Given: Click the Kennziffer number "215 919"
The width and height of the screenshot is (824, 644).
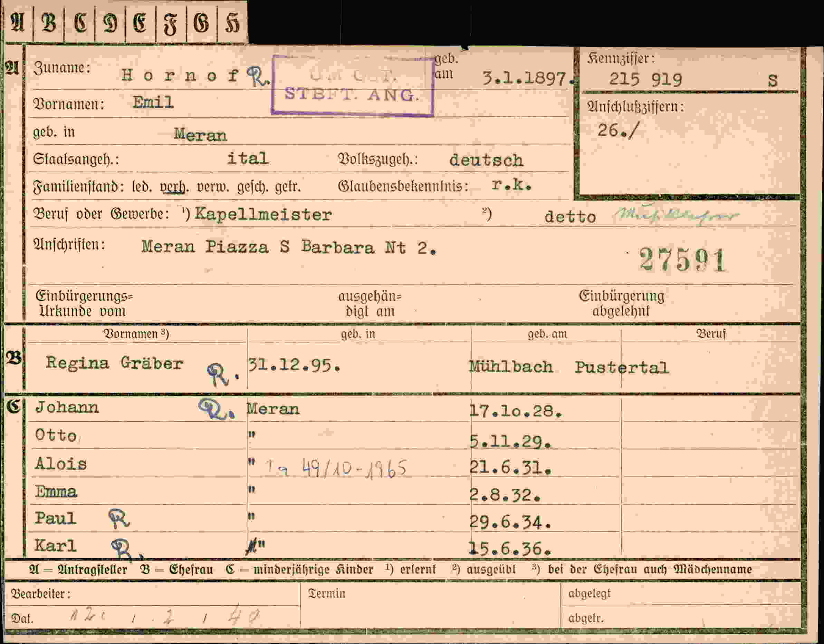Looking at the screenshot, I should pyautogui.click(x=645, y=80).
